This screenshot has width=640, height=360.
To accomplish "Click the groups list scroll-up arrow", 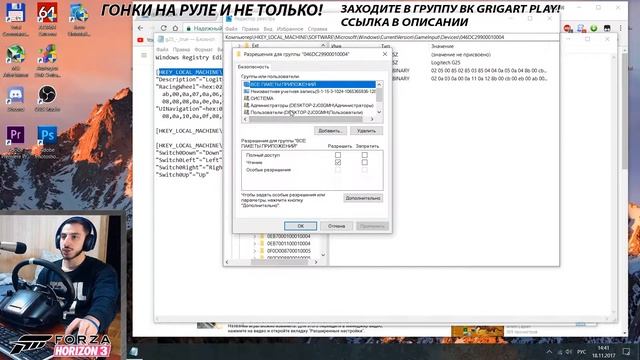I will (379, 84).
